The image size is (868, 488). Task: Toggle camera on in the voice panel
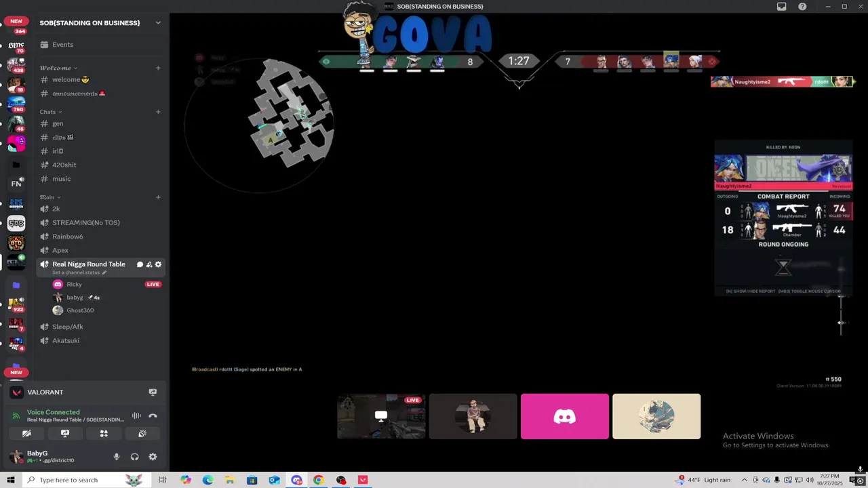tap(26, 434)
